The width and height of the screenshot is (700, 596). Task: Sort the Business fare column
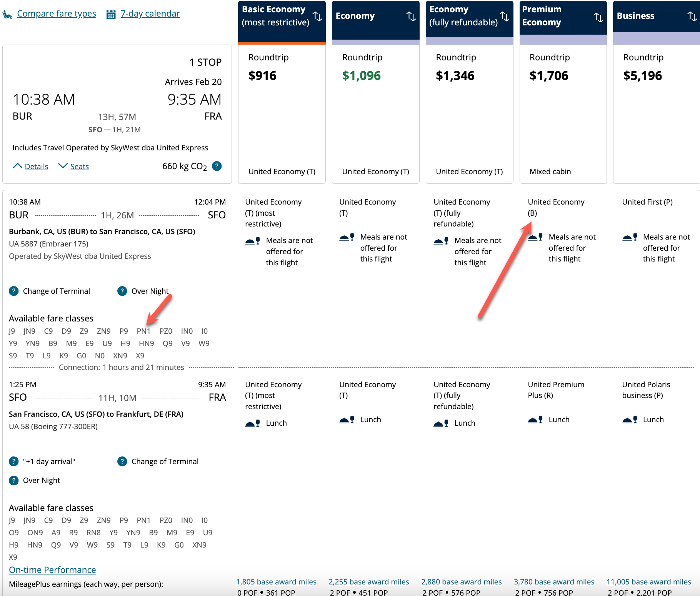pos(692,16)
